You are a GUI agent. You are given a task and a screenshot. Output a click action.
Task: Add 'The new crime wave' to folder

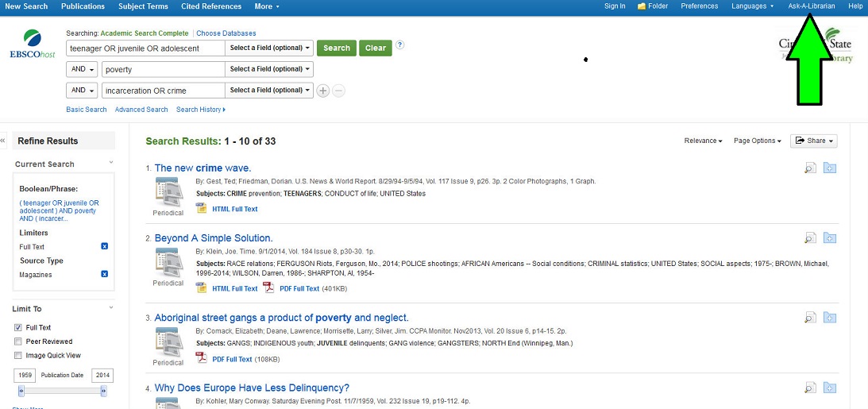(x=829, y=168)
